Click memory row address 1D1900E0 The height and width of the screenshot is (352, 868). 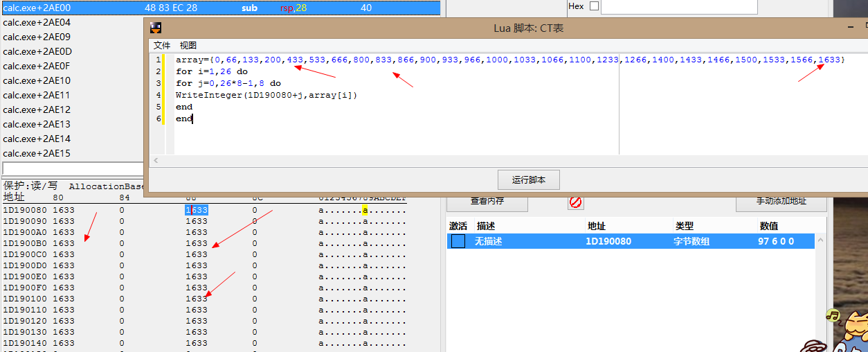coord(25,276)
